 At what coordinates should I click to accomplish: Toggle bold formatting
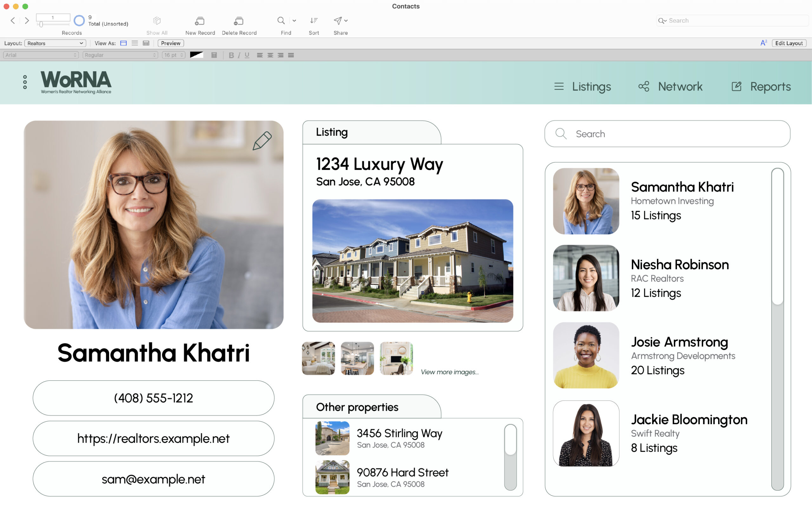(231, 55)
